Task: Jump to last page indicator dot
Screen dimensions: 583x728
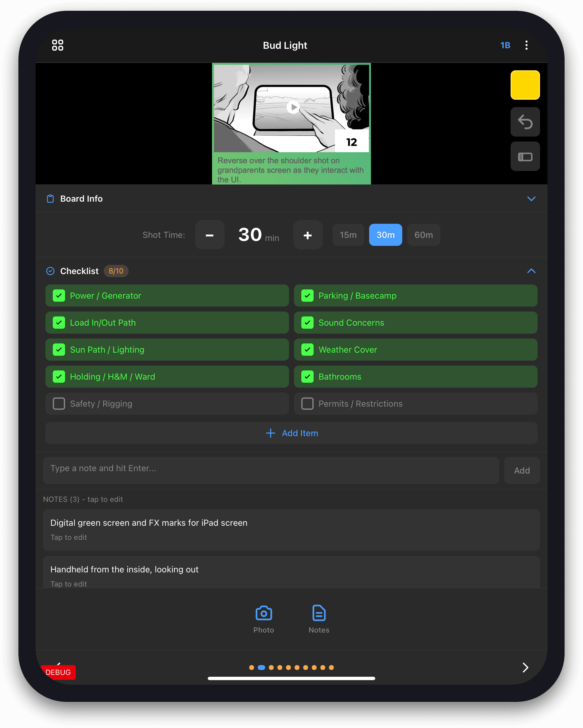Action: click(331, 668)
